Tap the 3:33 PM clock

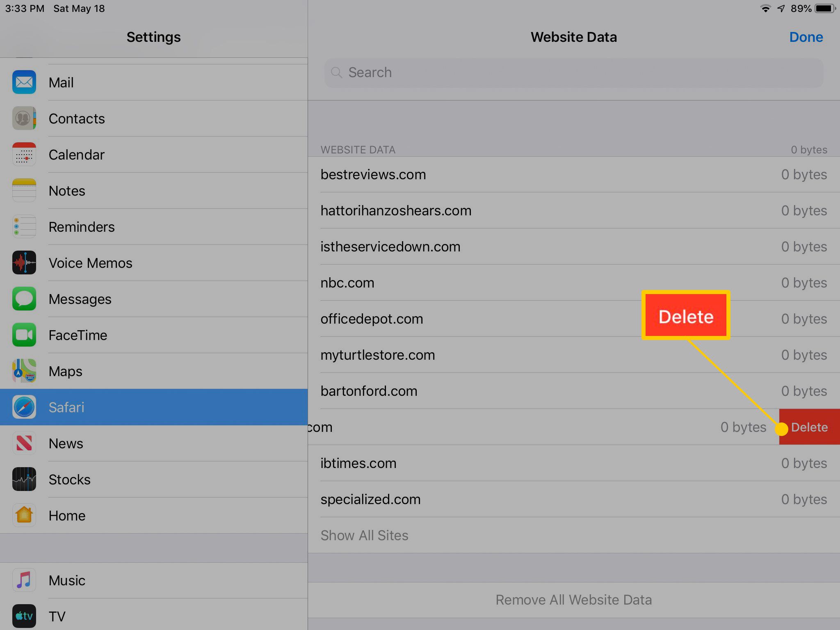tap(25, 9)
